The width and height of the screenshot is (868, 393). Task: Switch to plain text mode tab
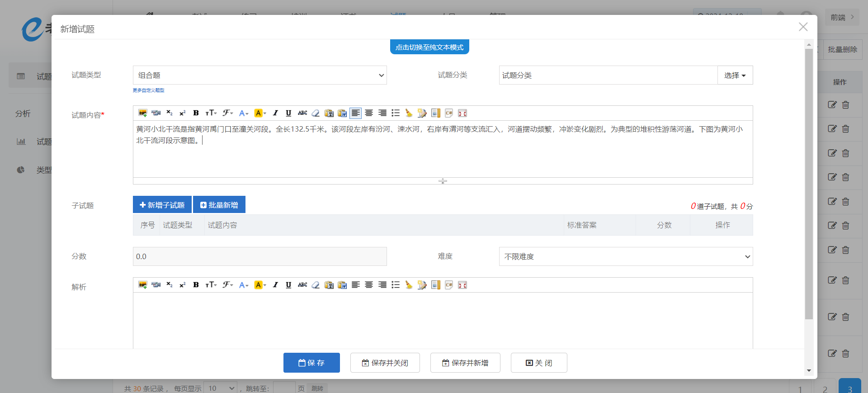429,47
